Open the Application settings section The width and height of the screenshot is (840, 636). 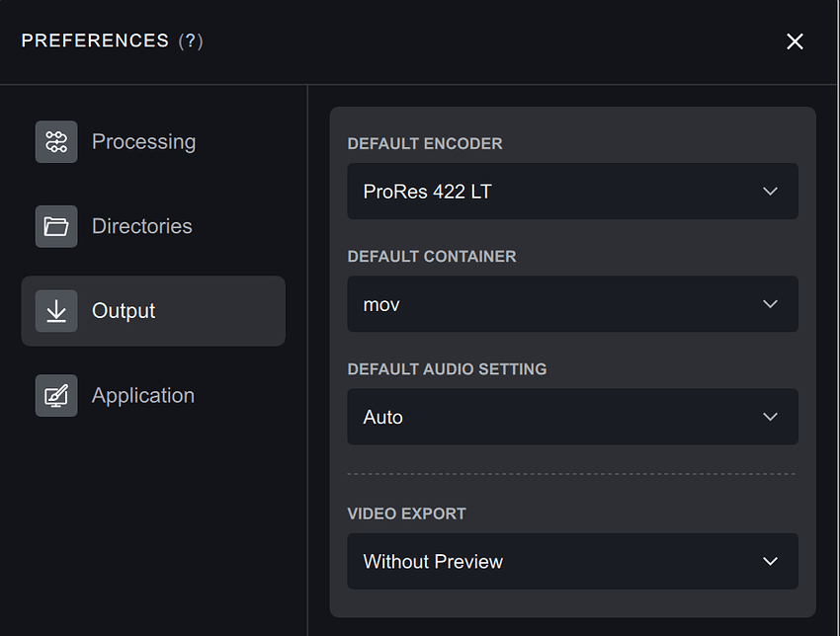[x=142, y=396]
